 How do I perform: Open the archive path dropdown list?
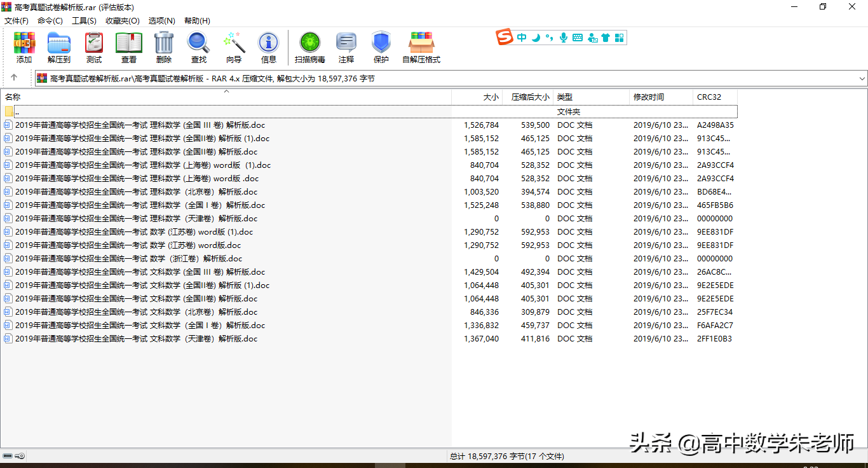(x=861, y=78)
